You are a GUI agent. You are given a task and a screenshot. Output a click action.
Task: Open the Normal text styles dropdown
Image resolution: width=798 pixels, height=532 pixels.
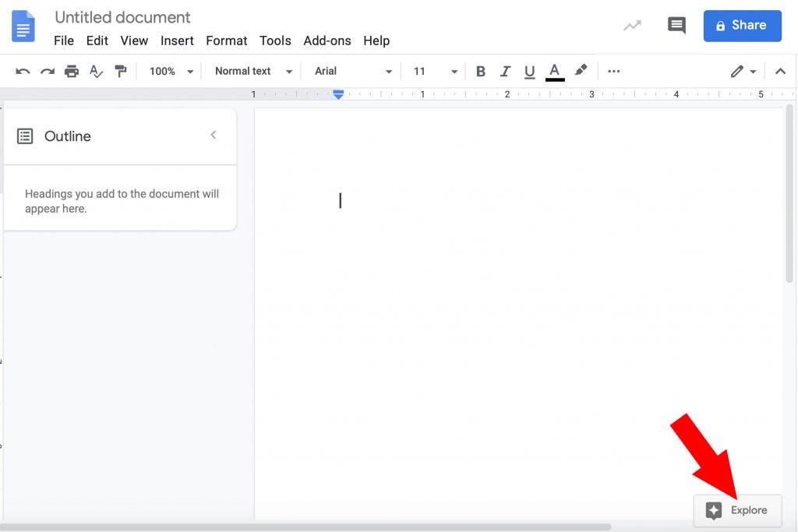tap(253, 71)
